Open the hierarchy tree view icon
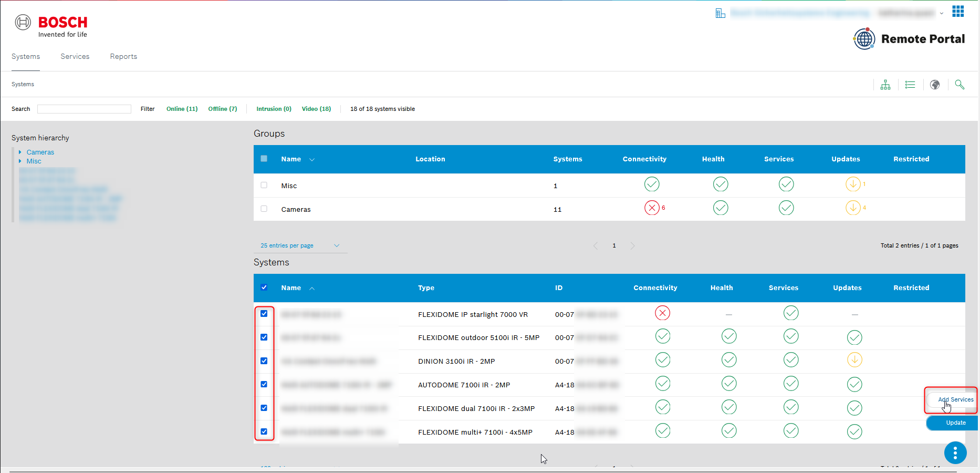Screen dimensions: 980x473 [885, 85]
